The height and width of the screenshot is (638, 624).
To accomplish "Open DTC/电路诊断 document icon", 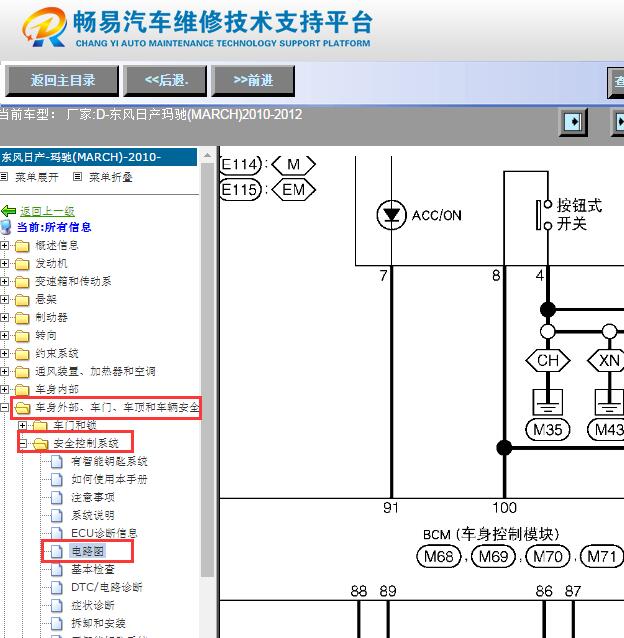I will pos(57,587).
